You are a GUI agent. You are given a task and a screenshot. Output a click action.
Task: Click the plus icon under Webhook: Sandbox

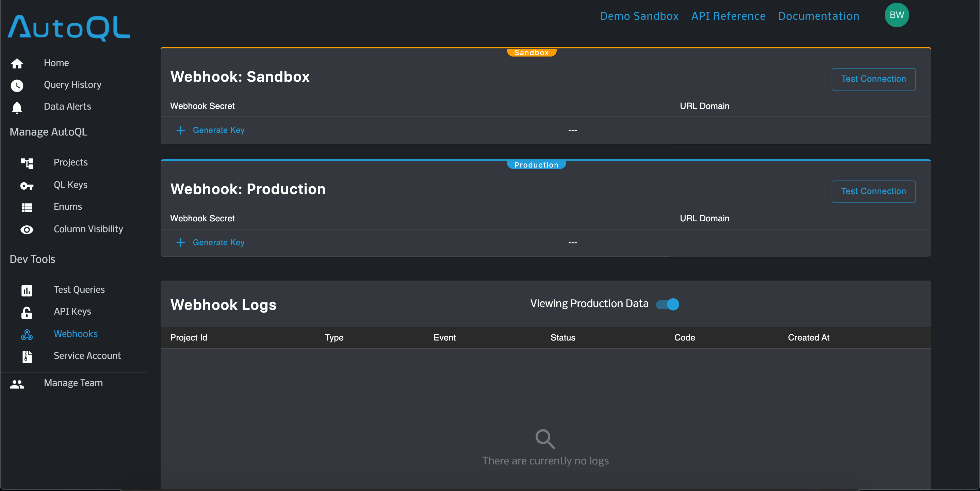(x=181, y=130)
